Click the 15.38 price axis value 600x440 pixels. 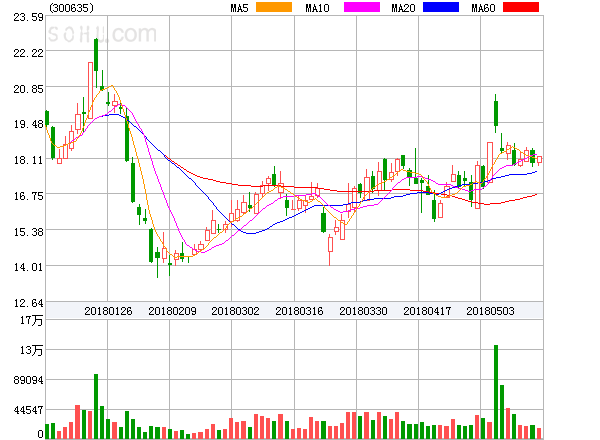click(29, 232)
